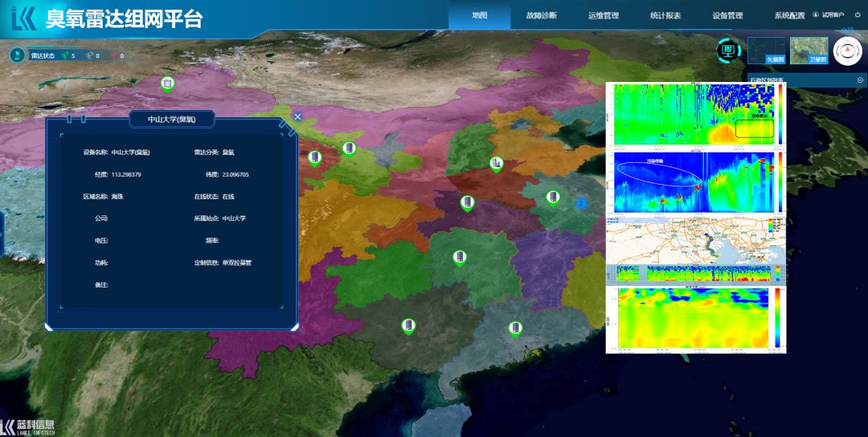This screenshot has width=868, height=437.
Task: Select the radar marker on the gray southern coastal region
Action: 515,329
